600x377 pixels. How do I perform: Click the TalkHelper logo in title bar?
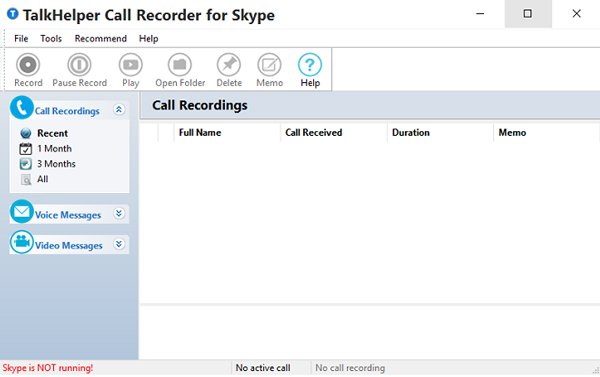[13, 14]
